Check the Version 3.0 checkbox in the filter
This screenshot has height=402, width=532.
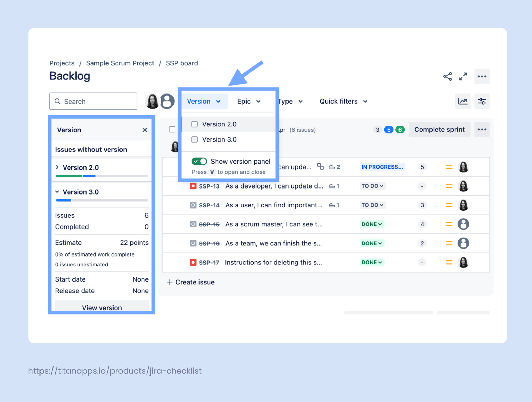pyautogui.click(x=195, y=139)
